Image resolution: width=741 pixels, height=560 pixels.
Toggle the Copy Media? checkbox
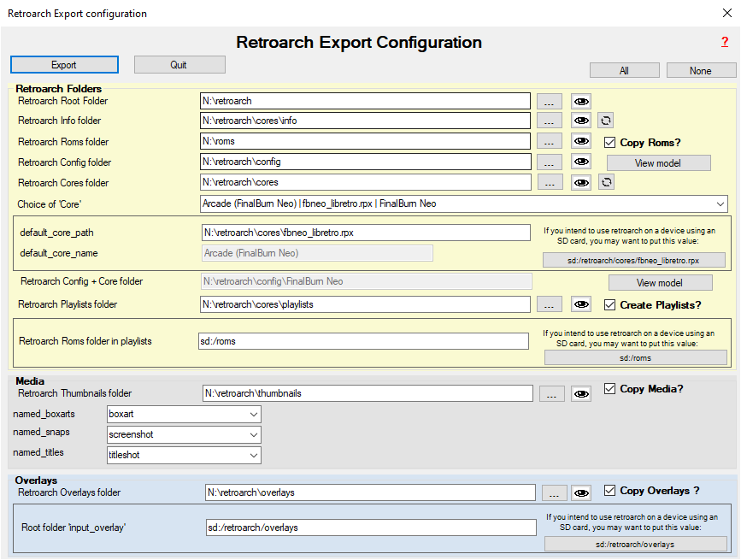point(610,389)
